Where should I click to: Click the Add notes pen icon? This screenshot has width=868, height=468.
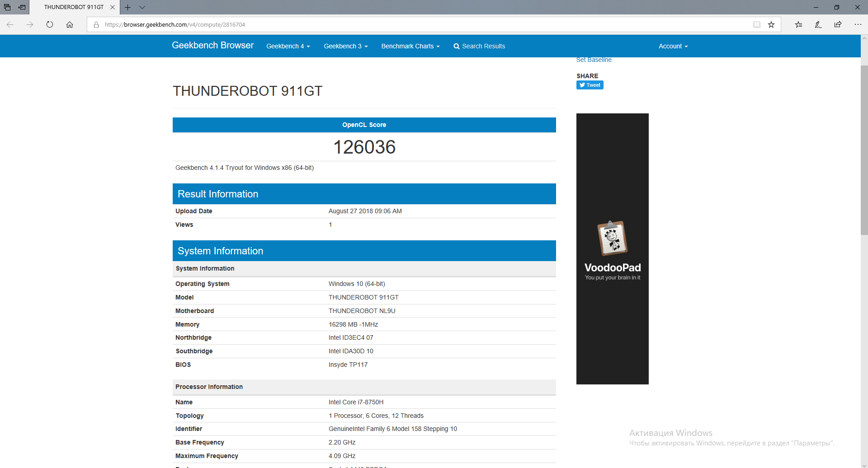818,24
